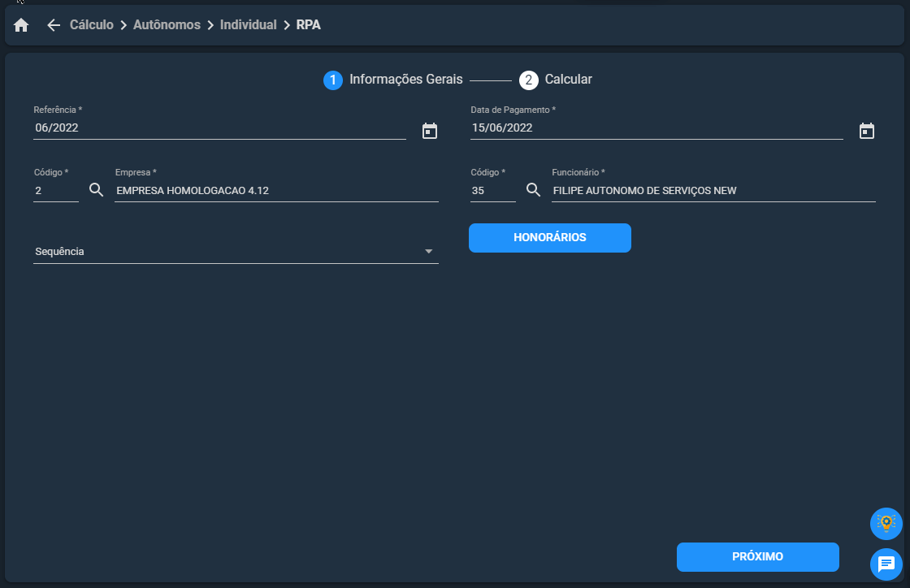The image size is (910, 588).
Task: Select step 2 Calcular
Action: click(x=556, y=80)
